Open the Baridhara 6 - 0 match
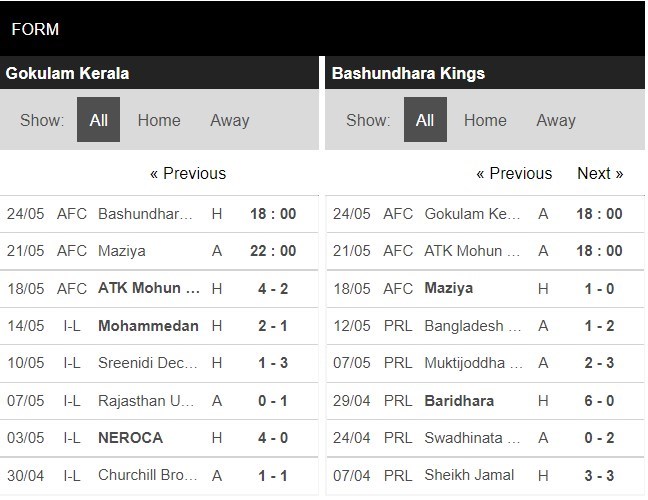The image size is (648, 500). click(x=458, y=401)
